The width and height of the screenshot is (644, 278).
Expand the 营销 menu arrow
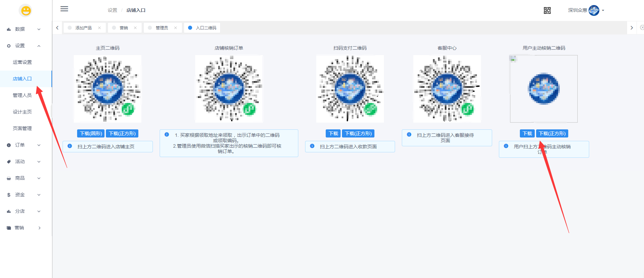pos(40,228)
